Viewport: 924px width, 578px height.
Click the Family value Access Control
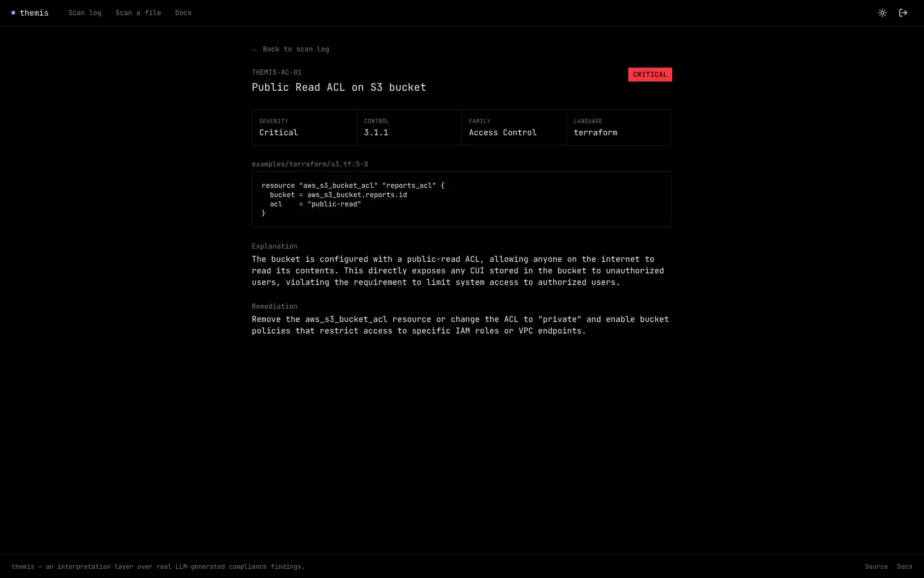[x=502, y=132]
